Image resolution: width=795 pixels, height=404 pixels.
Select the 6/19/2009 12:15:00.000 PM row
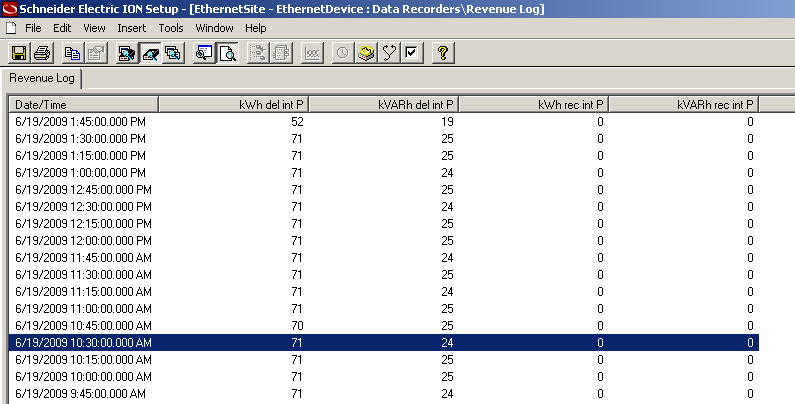tap(384, 224)
